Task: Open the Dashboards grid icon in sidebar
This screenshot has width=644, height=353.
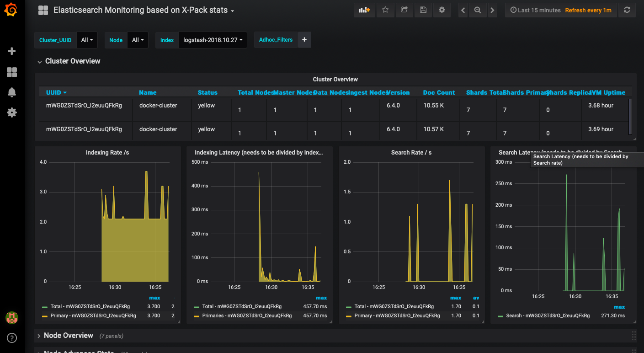Action: click(x=12, y=72)
